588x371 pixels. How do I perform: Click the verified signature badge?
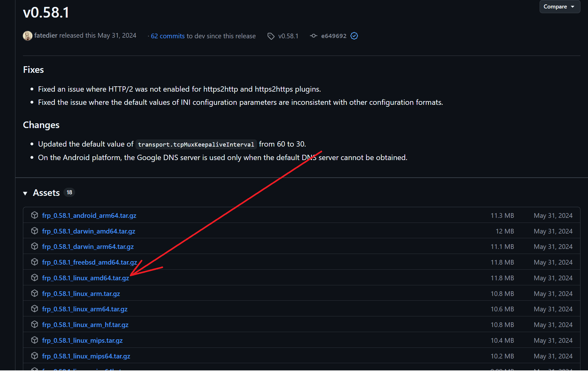point(354,36)
